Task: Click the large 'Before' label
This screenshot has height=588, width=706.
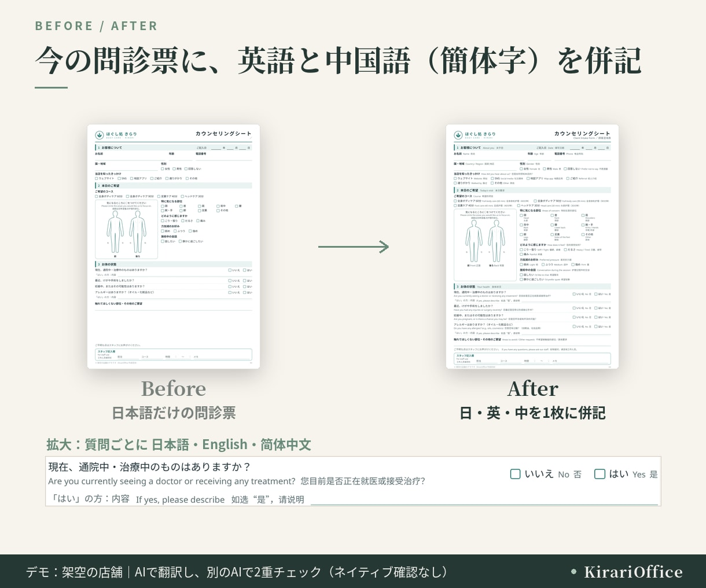Action: pyautogui.click(x=174, y=388)
